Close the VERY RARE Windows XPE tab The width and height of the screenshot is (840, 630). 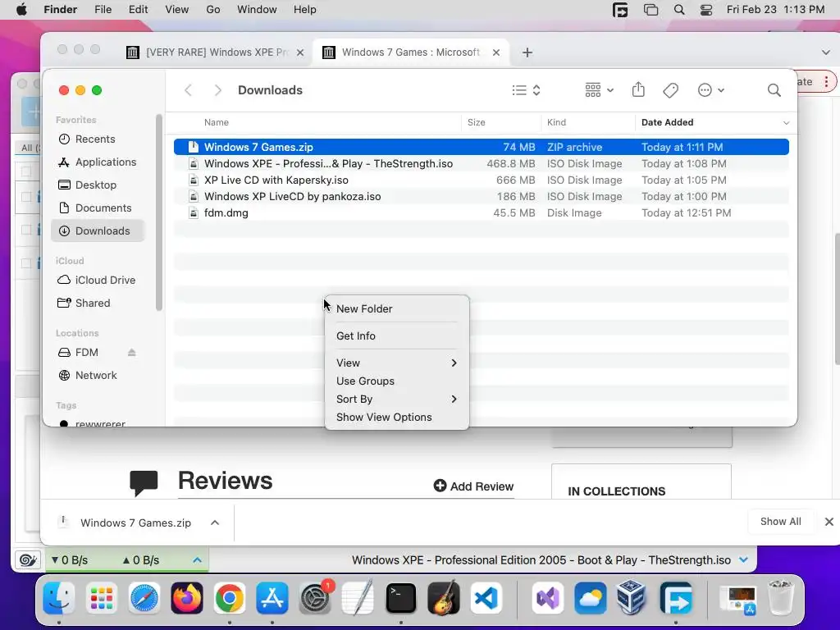pos(300,52)
